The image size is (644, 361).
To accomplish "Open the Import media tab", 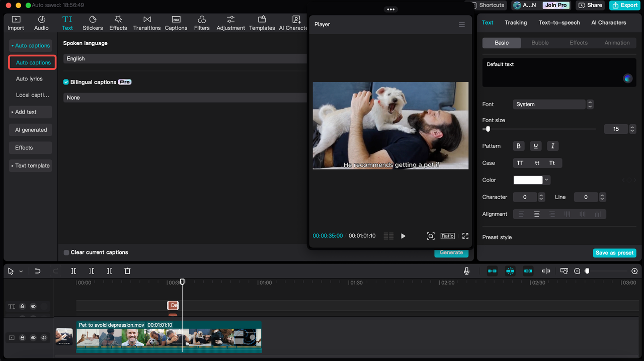I will point(16,23).
